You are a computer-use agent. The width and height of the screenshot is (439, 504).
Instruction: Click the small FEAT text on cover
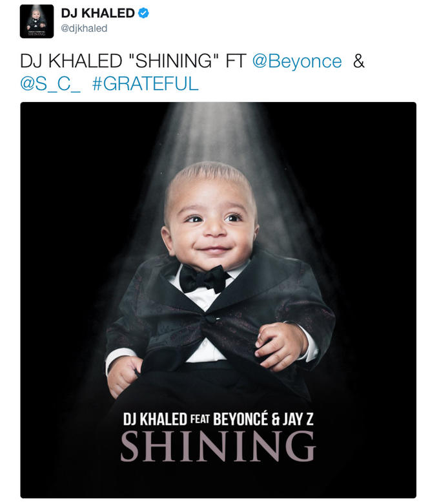(x=199, y=419)
